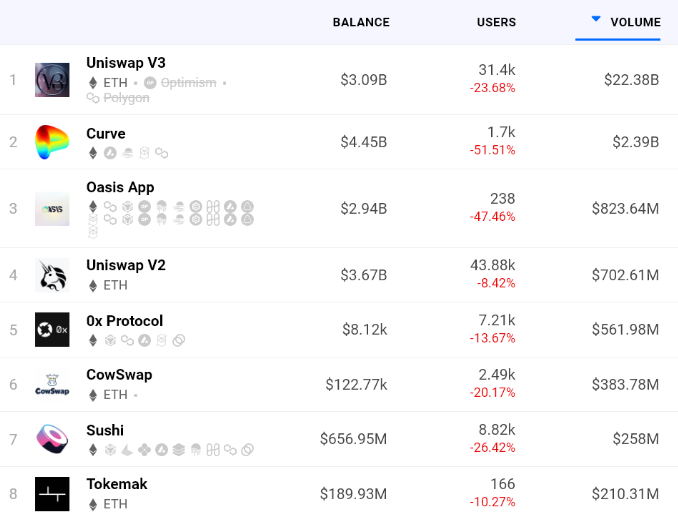Click the CowSwap logo icon
The height and width of the screenshot is (520, 678).
click(x=52, y=385)
